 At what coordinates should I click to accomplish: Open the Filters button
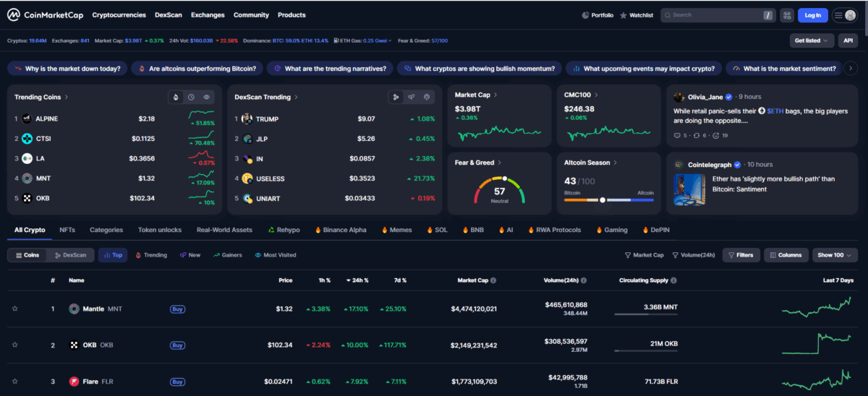click(741, 255)
